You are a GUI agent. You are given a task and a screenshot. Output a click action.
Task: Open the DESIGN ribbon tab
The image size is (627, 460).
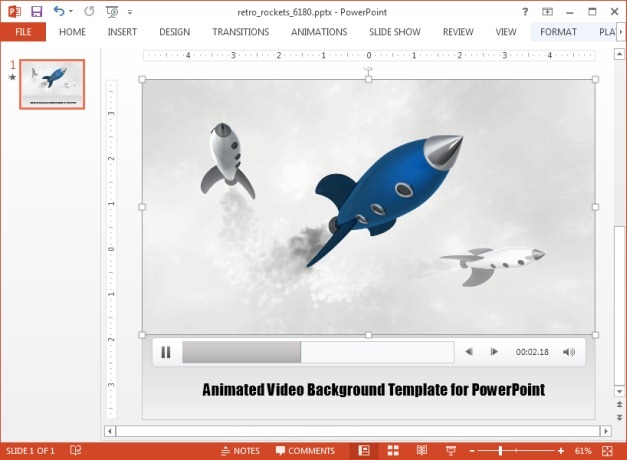[175, 32]
